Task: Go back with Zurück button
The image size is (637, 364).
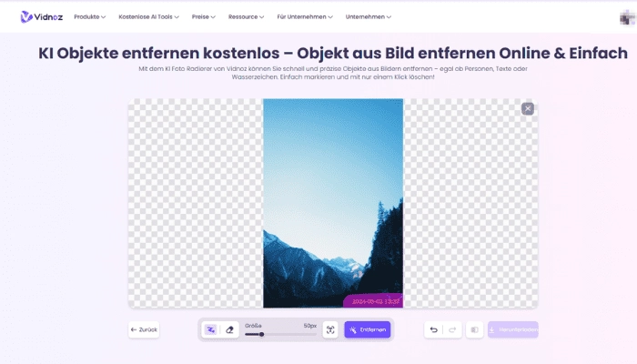Action: click(144, 329)
